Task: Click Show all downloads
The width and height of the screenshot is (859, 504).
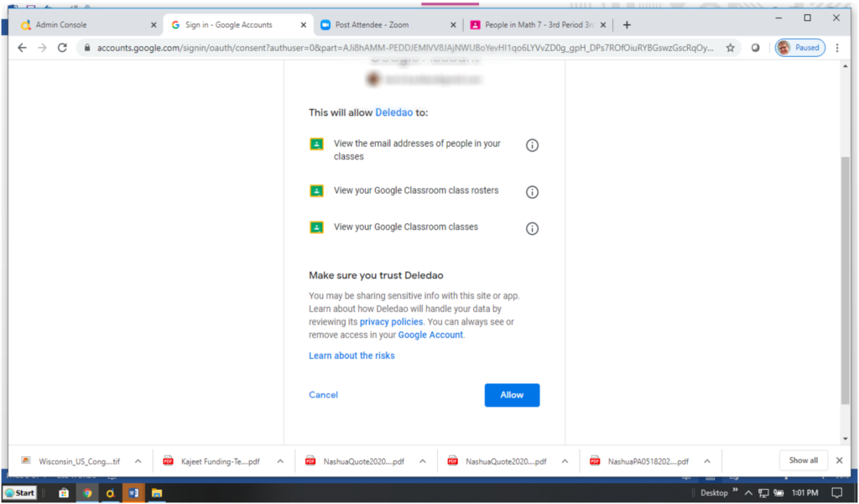Action: [803, 460]
